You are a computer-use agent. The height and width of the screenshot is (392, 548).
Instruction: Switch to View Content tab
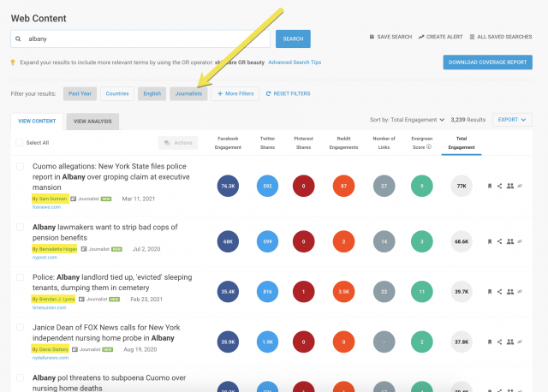point(37,122)
